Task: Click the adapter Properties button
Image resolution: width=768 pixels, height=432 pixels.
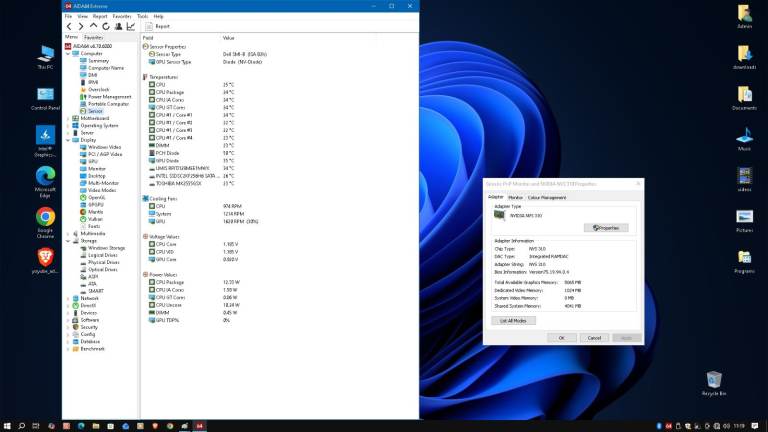Action: 606,228
